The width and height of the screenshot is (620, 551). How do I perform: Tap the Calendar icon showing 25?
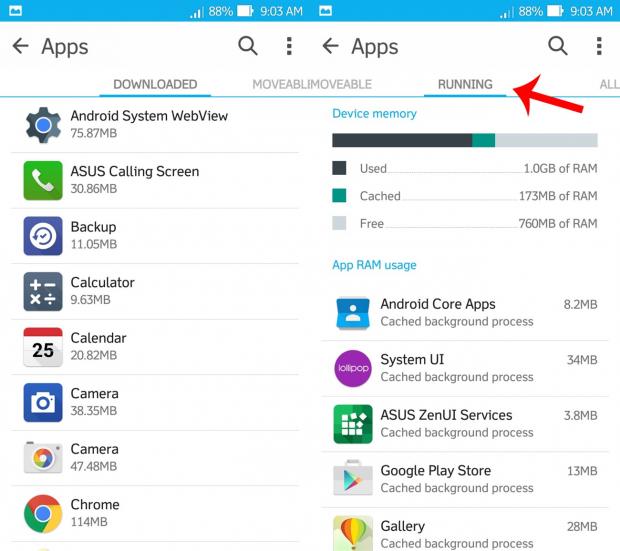(43, 347)
